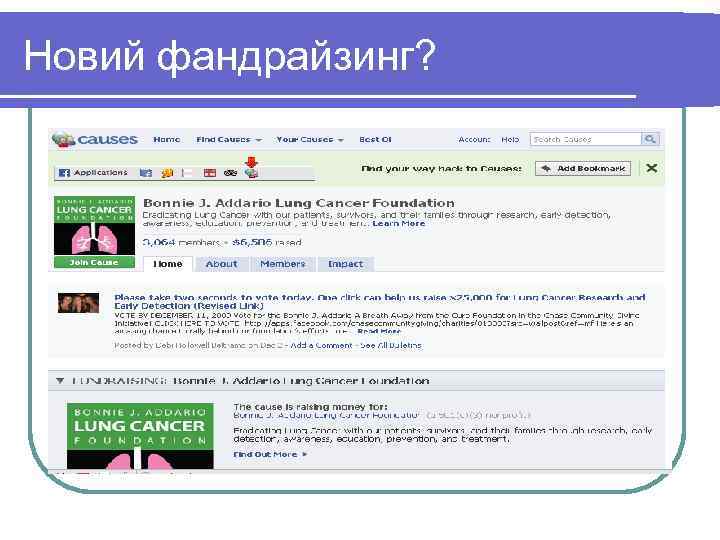This screenshot has width=720, height=540.
Task: Switch to the About tab
Action: (221, 264)
